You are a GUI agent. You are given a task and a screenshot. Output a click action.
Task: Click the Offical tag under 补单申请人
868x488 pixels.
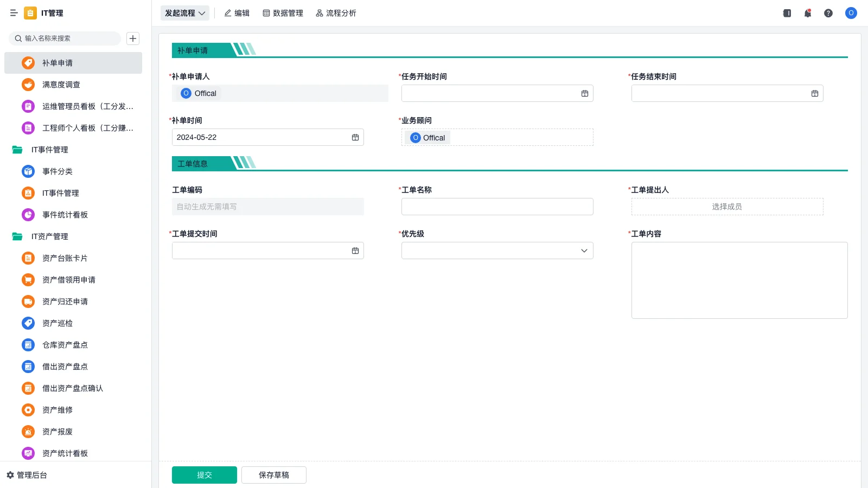(x=199, y=93)
